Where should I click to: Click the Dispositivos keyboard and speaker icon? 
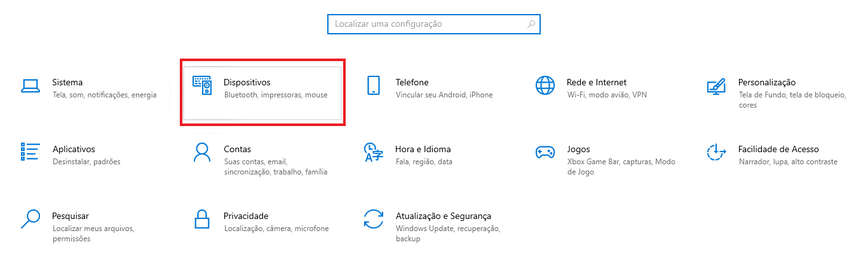[202, 86]
